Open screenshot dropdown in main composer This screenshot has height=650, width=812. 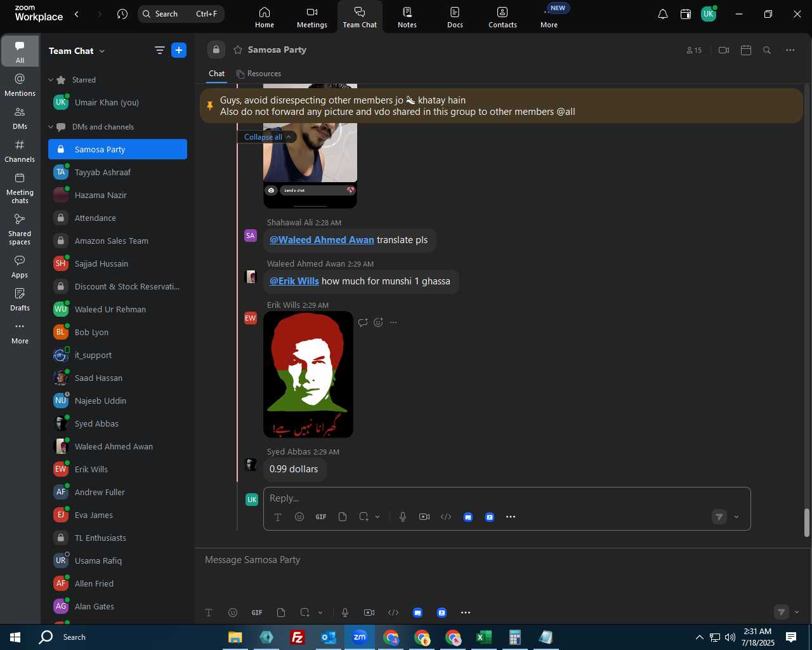320,613
